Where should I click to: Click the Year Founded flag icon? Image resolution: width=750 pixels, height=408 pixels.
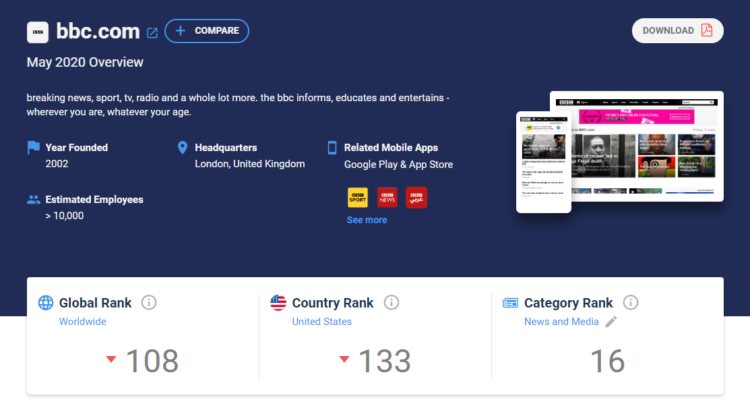(33, 147)
